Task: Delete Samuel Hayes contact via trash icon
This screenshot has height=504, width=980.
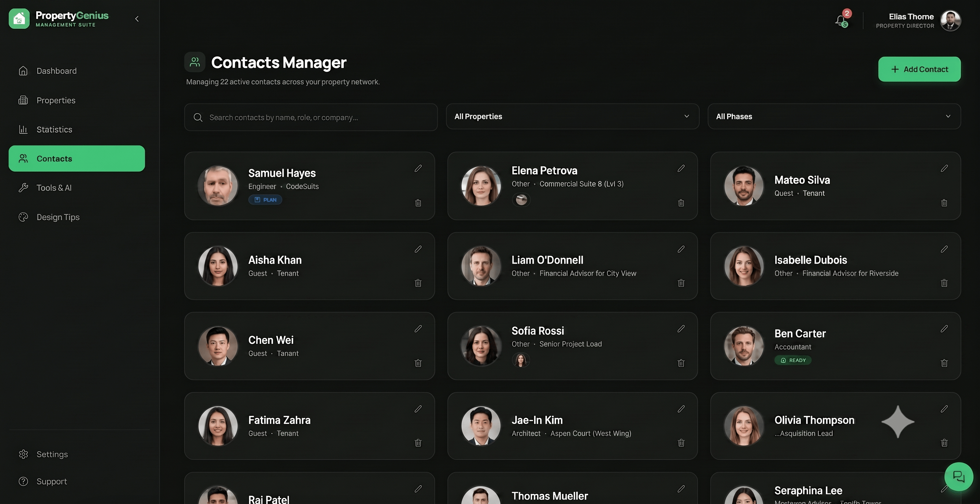Action: [x=418, y=203]
